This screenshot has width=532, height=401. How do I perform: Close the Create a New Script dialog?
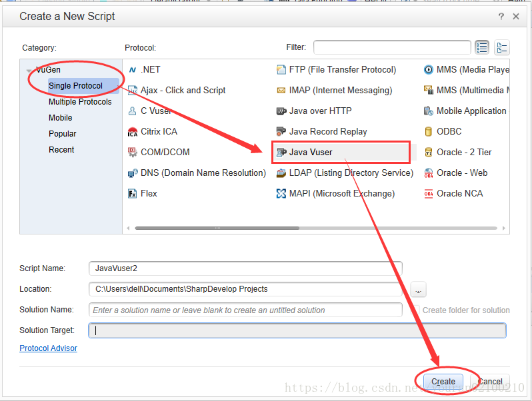(x=516, y=16)
